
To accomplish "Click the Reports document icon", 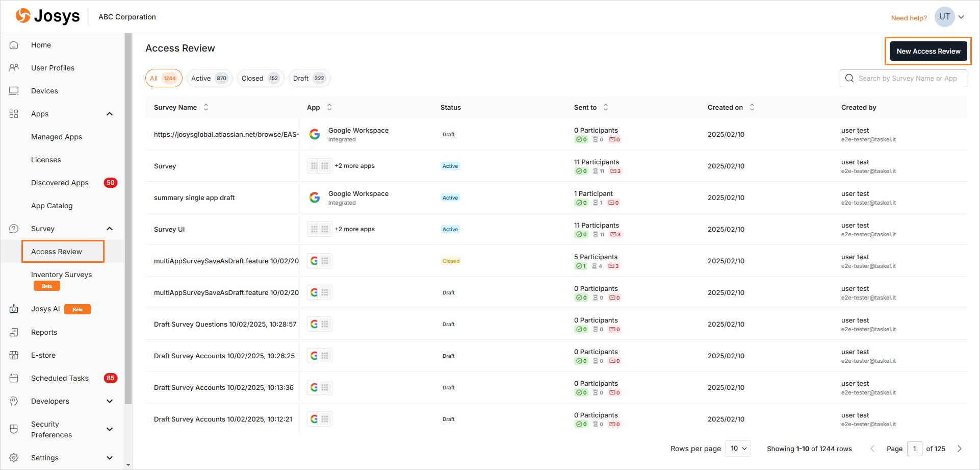I will (14, 332).
